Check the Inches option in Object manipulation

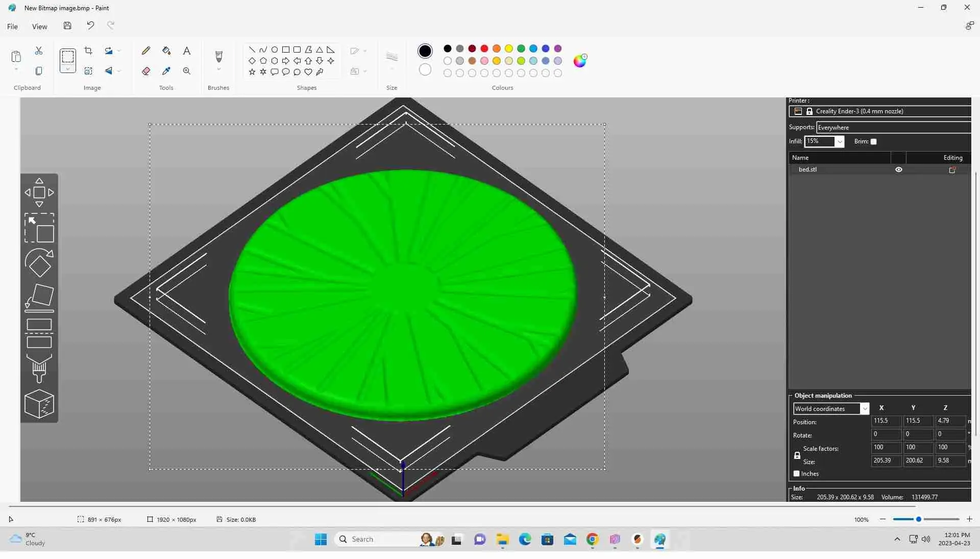point(797,474)
